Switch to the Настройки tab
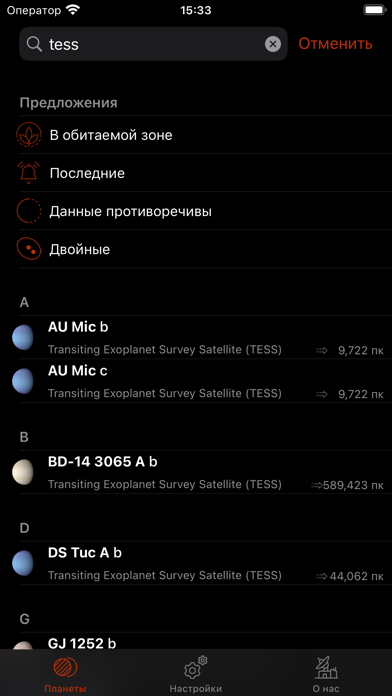Viewport: 392px width, 696px height. tap(196, 674)
